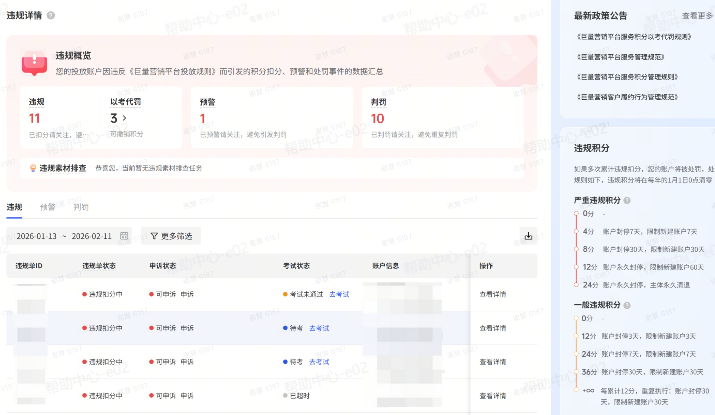Click 查看详情 in the 已超时 row
The image size is (715, 415).
pos(492,396)
